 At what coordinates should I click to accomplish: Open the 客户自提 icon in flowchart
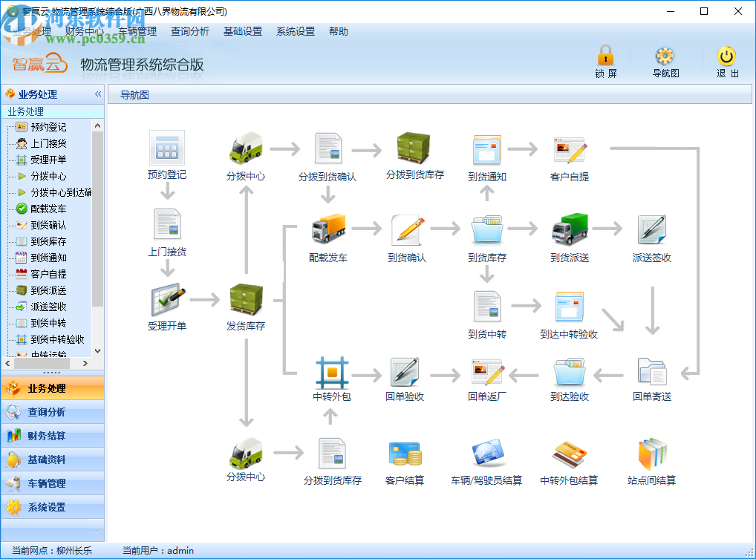point(570,150)
